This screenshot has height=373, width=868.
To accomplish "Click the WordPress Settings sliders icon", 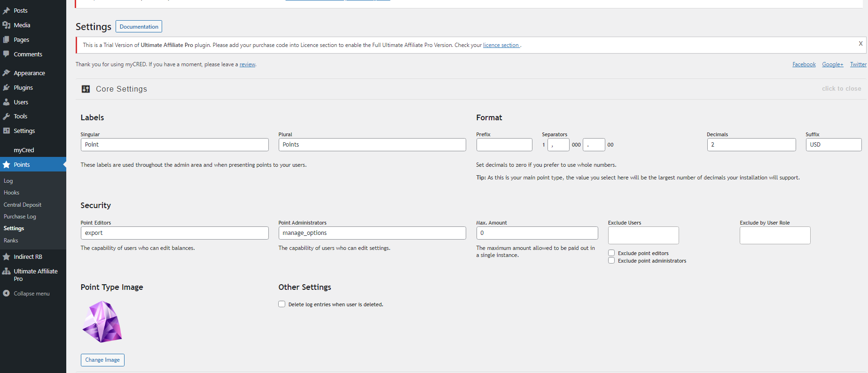I will click(7, 131).
